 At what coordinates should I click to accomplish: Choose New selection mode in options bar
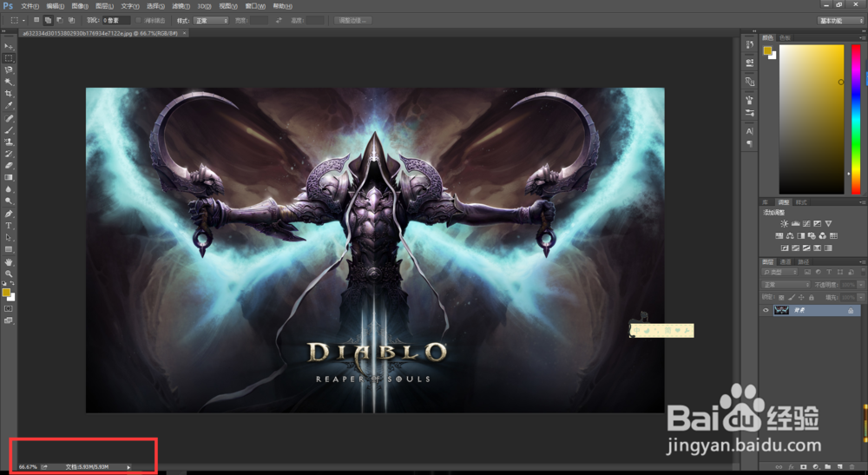pyautogui.click(x=36, y=20)
